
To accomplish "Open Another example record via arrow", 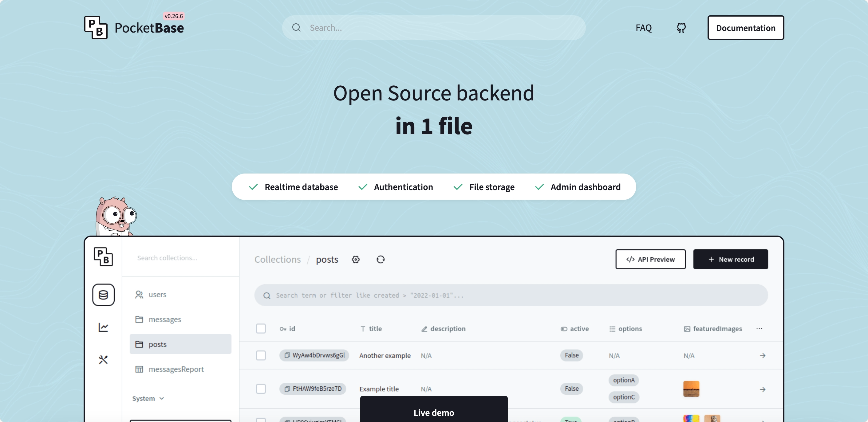I will click(x=763, y=356).
